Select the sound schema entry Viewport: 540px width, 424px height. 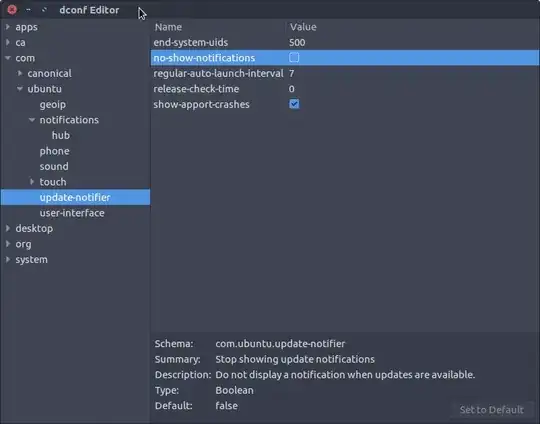click(x=54, y=166)
